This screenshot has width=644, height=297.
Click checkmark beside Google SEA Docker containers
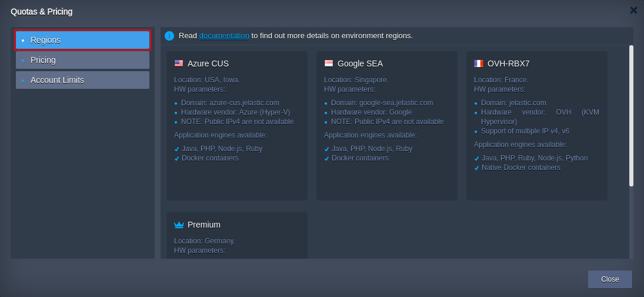click(326, 159)
